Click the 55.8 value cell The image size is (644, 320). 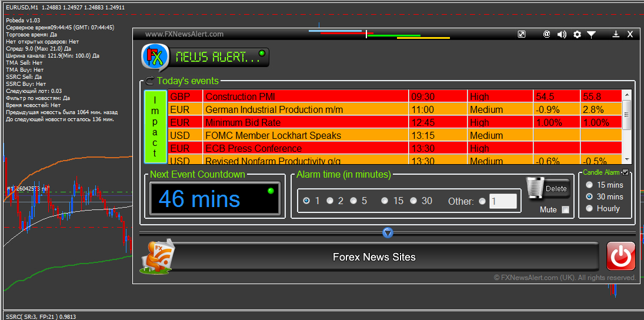pos(601,96)
